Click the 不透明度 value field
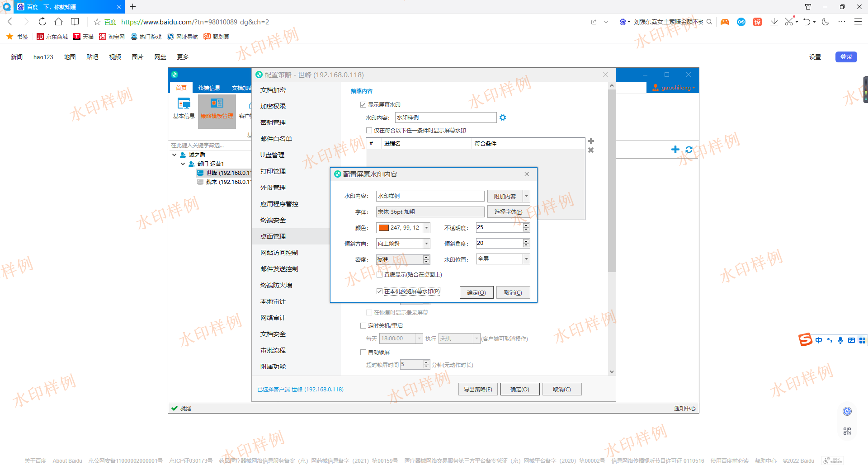The height and width of the screenshot is (470, 868). click(x=499, y=228)
